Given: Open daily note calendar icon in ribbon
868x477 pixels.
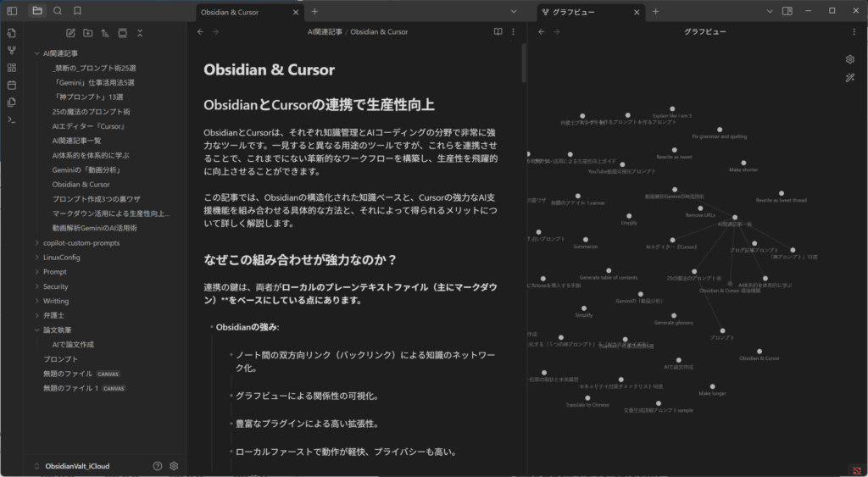Looking at the screenshot, I should (11, 85).
